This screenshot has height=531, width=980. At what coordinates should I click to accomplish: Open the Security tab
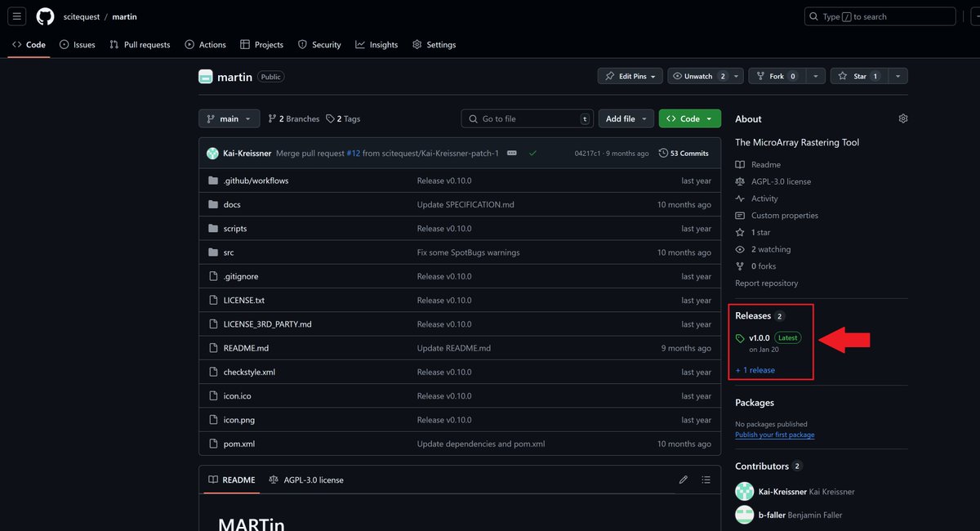tap(319, 45)
